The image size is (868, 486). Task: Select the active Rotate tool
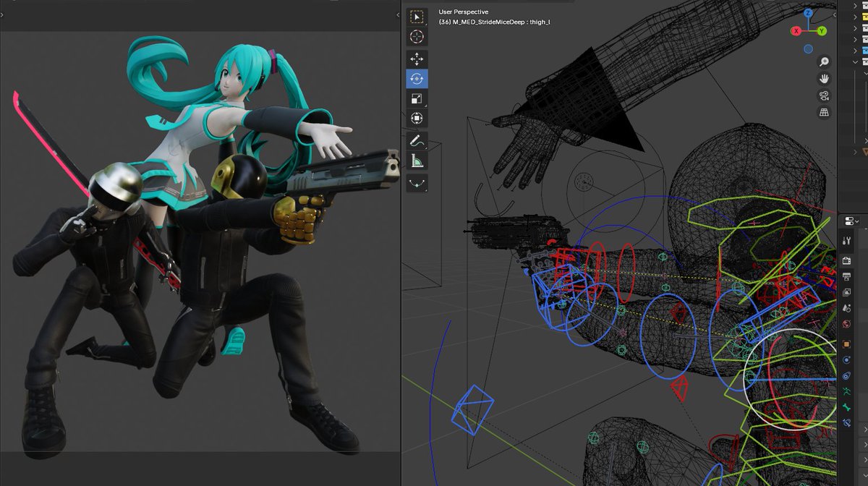click(417, 79)
